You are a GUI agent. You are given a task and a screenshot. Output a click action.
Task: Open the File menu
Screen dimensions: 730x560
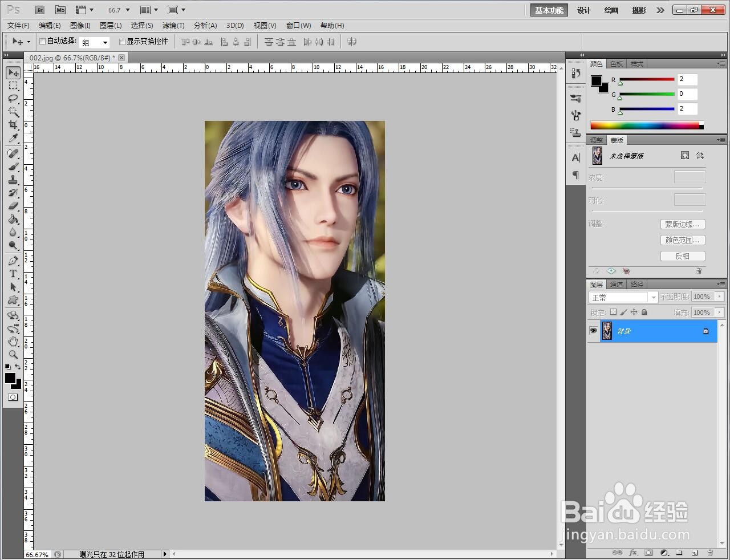(x=18, y=25)
